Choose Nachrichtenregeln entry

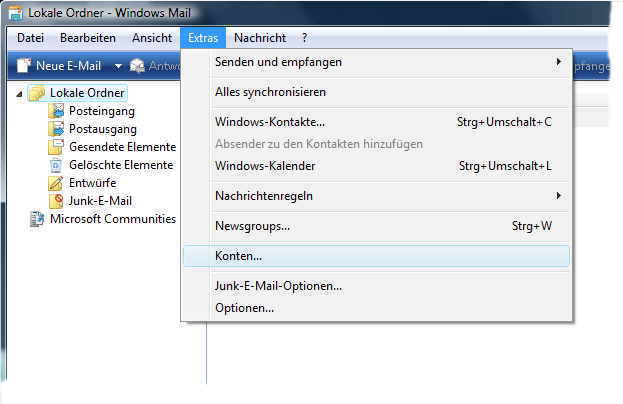[x=376, y=196]
